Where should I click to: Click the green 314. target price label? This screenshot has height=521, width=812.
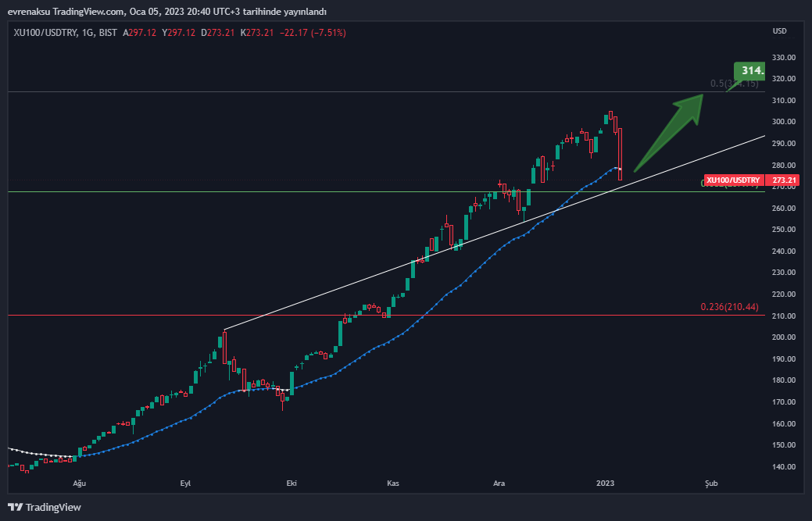point(749,70)
